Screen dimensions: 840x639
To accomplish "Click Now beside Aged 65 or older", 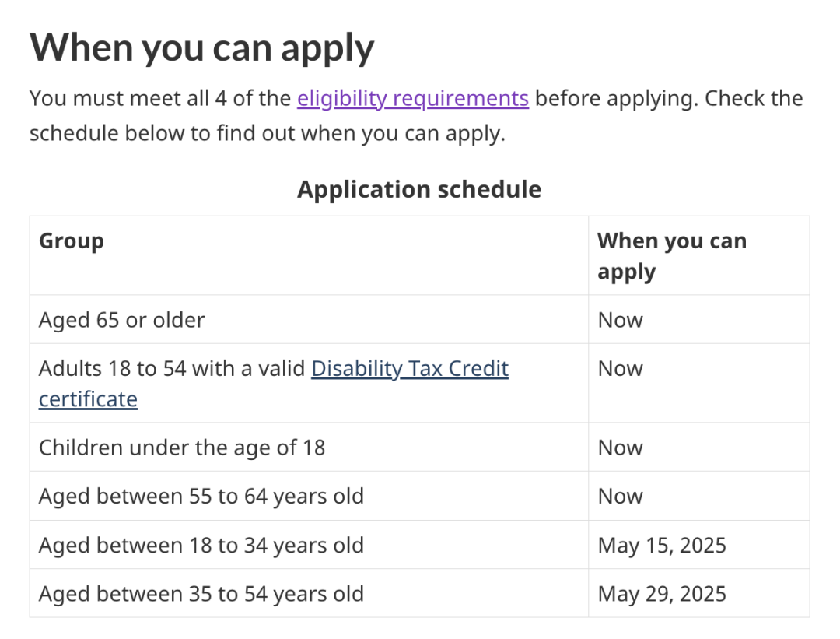I will (x=621, y=320).
